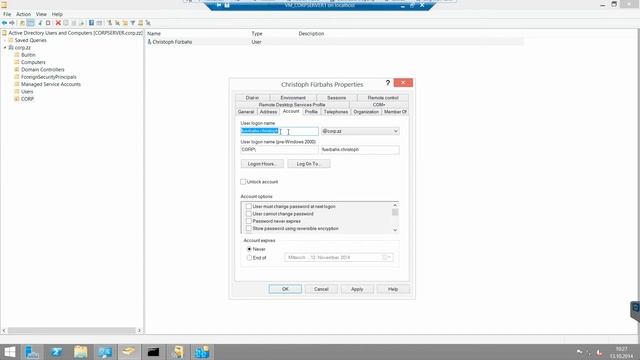Open the Command Prompt taskbar icon
The width and height of the screenshot is (640, 360).
pyautogui.click(x=153, y=352)
